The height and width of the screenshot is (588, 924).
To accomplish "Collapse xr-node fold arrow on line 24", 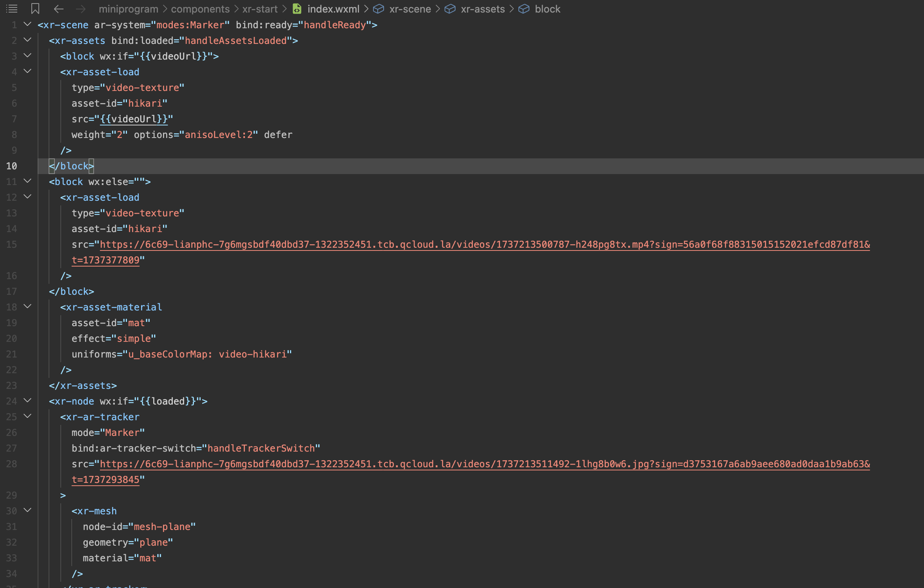I will (27, 401).
